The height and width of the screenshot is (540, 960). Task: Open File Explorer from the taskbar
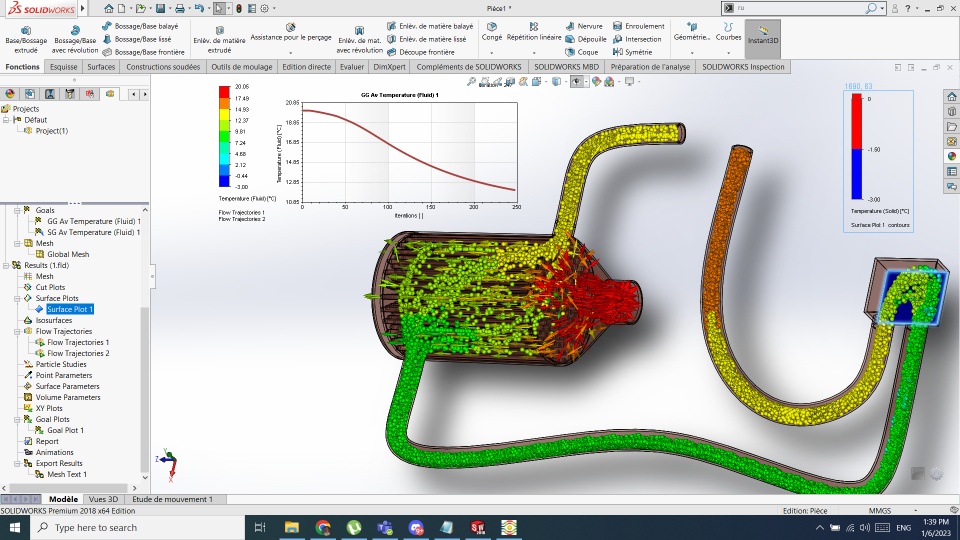[x=291, y=527]
